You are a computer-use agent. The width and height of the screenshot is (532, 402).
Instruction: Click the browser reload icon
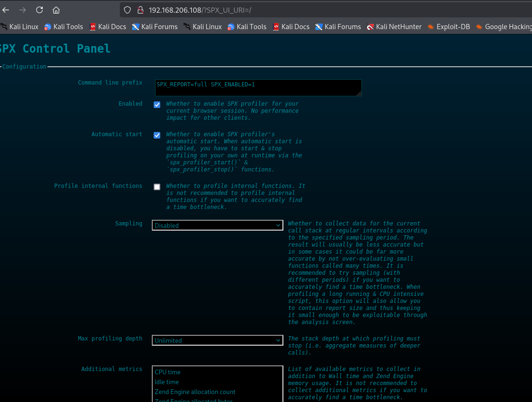coord(39,10)
